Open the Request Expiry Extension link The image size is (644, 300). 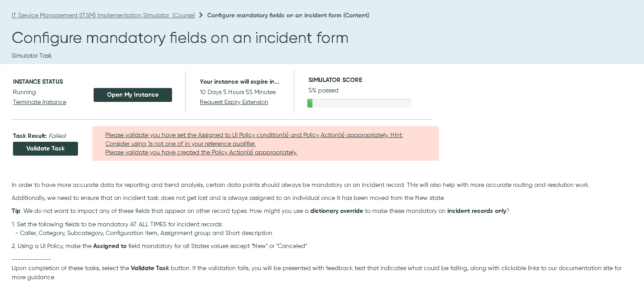(x=234, y=102)
